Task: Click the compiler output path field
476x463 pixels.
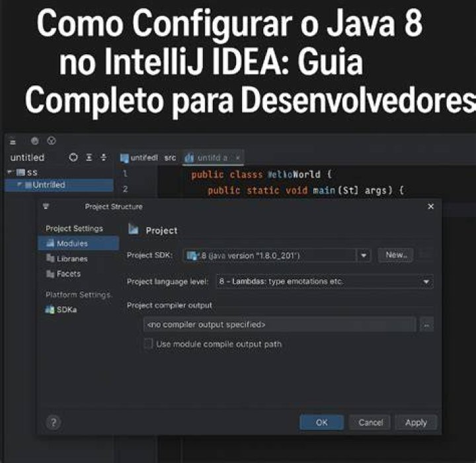Action: pyautogui.click(x=280, y=325)
